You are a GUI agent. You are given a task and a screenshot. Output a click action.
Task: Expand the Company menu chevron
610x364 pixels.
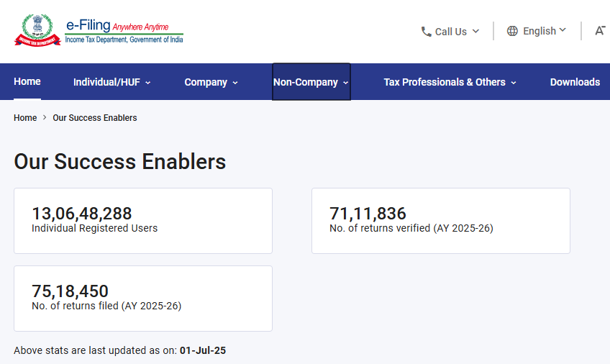[x=235, y=83]
